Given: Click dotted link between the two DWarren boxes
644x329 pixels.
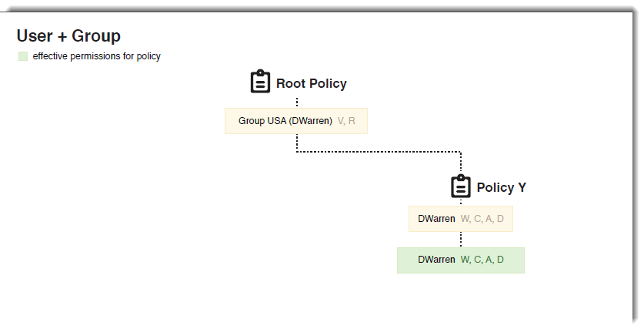Looking at the screenshot, I should click(x=461, y=240).
